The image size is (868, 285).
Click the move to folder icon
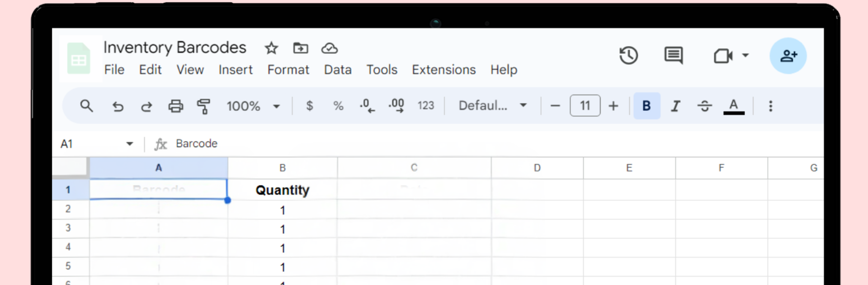[x=301, y=48]
